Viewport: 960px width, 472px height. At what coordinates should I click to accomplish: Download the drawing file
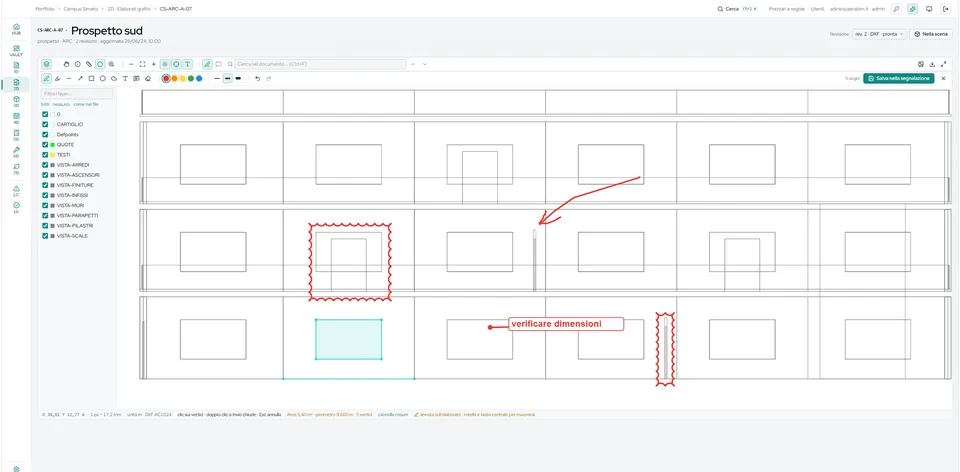pyautogui.click(x=932, y=64)
